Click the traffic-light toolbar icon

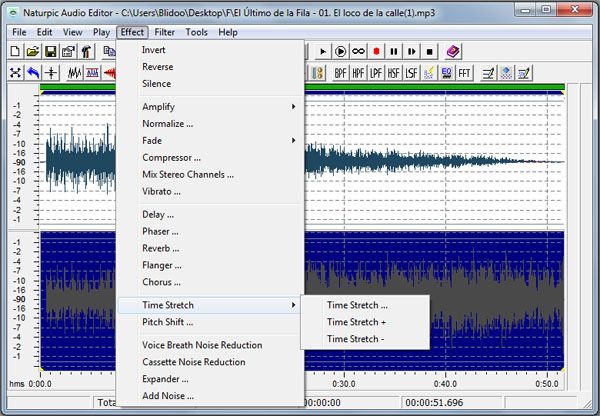[x=317, y=73]
